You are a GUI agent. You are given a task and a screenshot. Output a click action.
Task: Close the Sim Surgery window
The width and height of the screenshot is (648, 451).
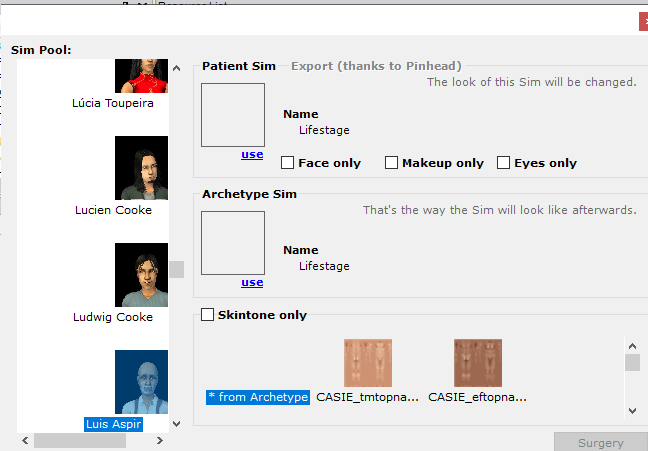(x=644, y=21)
